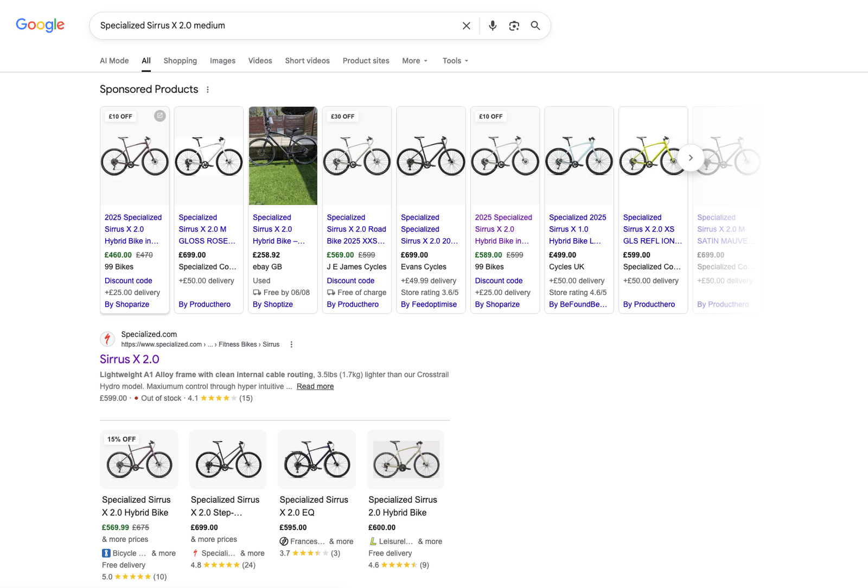Switch to the Shopping tab
Image resolution: width=868 pixels, height=588 pixels.
point(180,61)
